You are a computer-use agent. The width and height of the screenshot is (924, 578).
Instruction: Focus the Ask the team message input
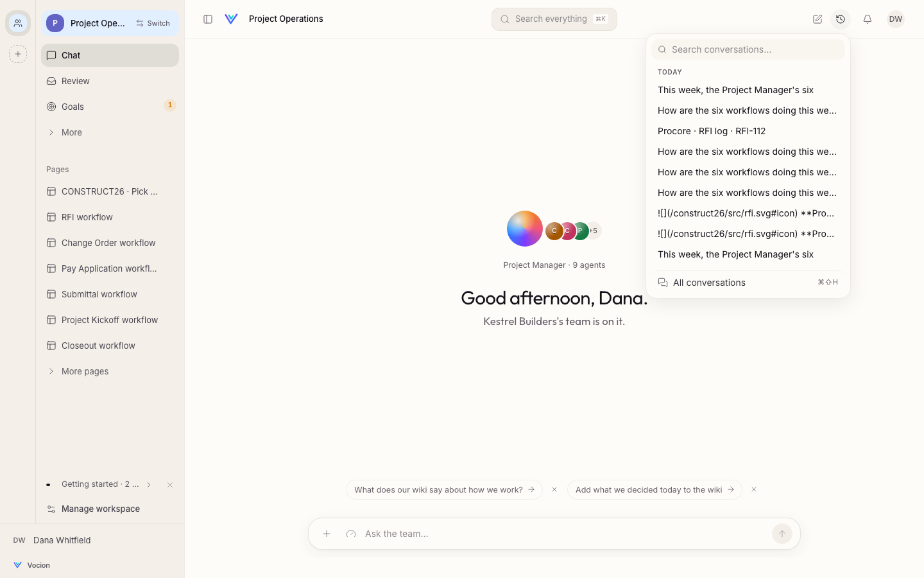pyautogui.click(x=565, y=534)
